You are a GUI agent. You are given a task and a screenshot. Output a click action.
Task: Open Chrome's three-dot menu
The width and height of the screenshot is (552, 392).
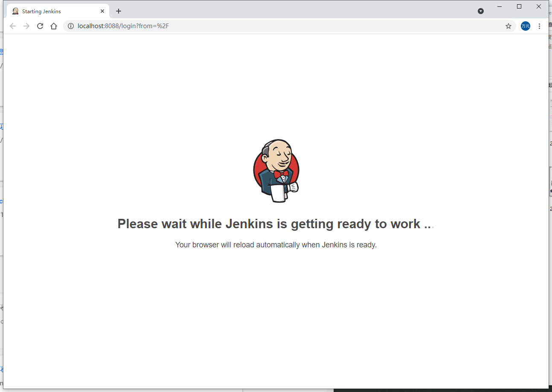tap(539, 26)
